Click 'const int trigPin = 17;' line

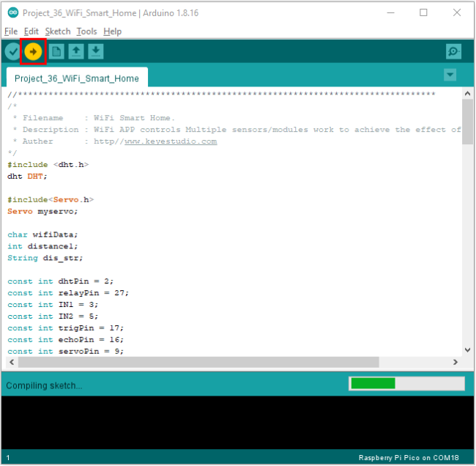[x=66, y=328]
